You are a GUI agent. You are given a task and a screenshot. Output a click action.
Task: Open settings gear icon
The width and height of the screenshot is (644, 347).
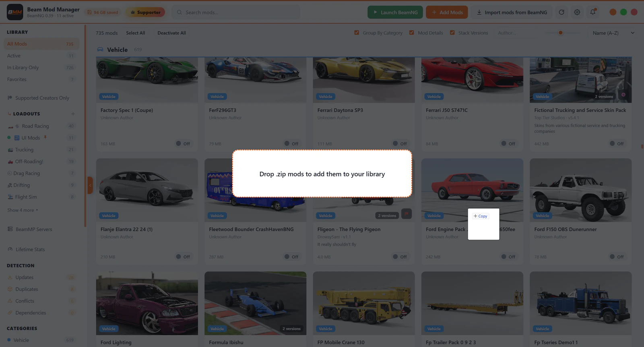coord(577,12)
